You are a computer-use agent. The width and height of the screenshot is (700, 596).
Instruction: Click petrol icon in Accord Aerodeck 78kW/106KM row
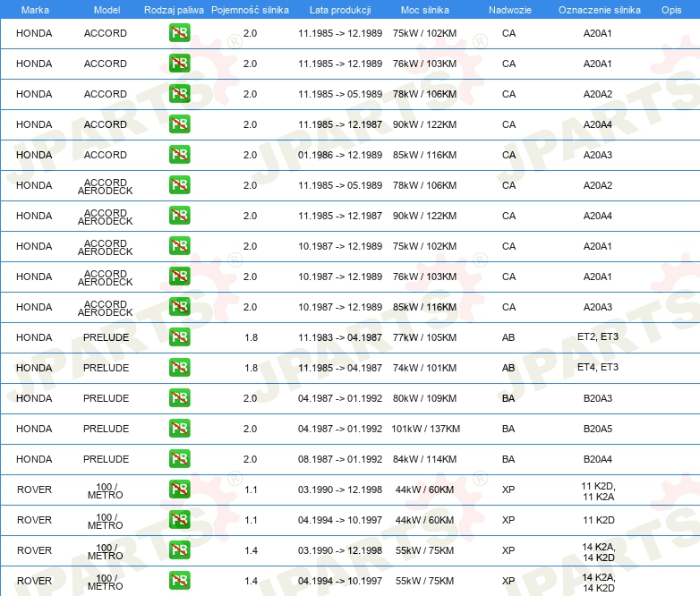point(179,185)
